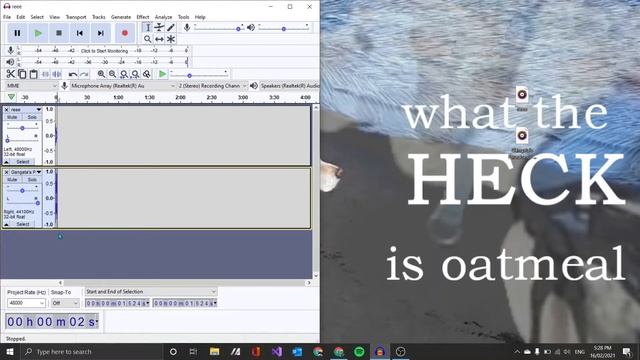Image resolution: width=640 pixels, height=360 pixels.
Task: Open 'Start and End of Selection' dropdown
Action: (151, 292)
